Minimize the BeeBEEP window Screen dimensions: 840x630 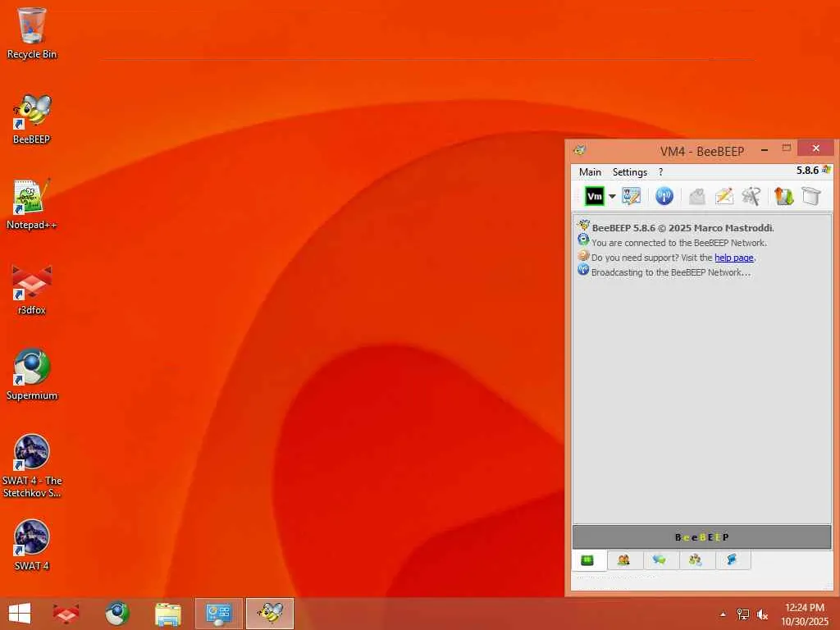pyautogui.click(x=765, y=149)
